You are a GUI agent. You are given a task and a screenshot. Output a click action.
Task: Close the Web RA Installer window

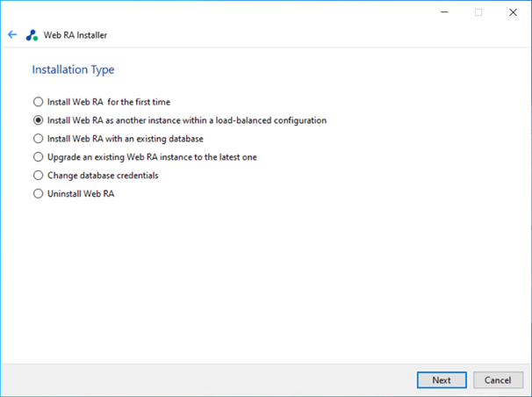tap(513, 12)
